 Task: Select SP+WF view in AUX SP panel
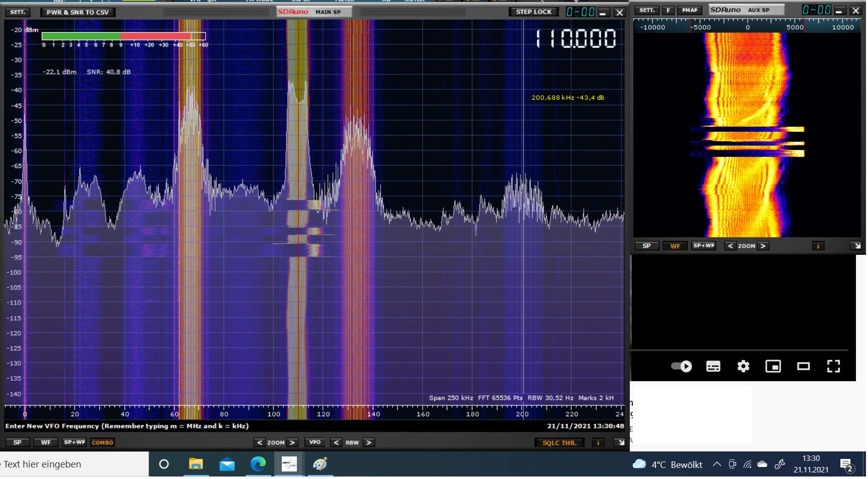(x=703, y=246)
